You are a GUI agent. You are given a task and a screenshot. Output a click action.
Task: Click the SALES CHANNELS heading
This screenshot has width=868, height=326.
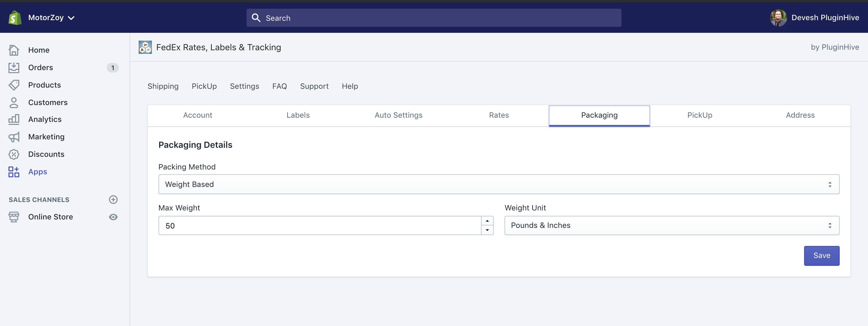click(x=39, y=200)
